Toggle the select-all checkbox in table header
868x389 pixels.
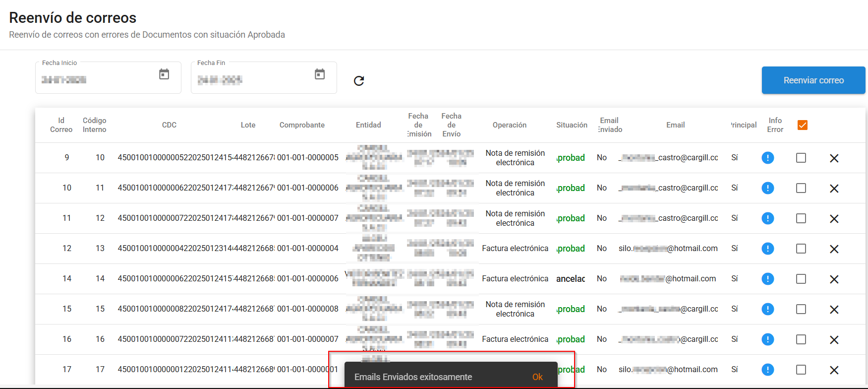803,125
